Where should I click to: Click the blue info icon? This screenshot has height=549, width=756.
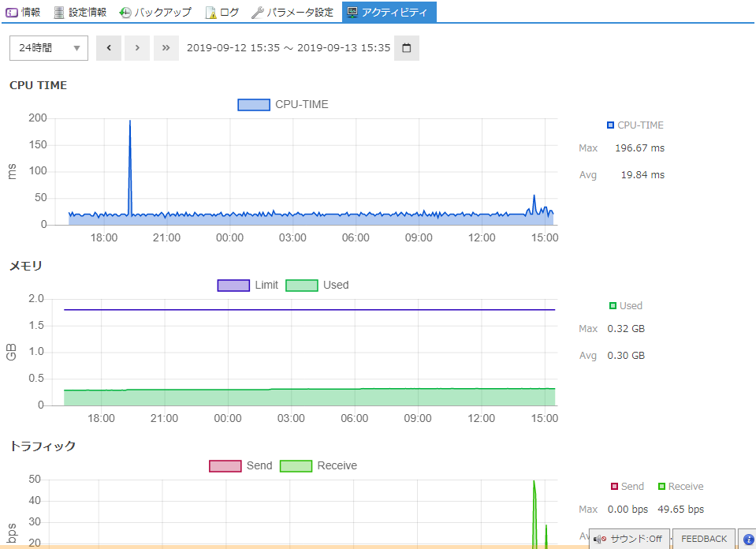tap(748, 539)
